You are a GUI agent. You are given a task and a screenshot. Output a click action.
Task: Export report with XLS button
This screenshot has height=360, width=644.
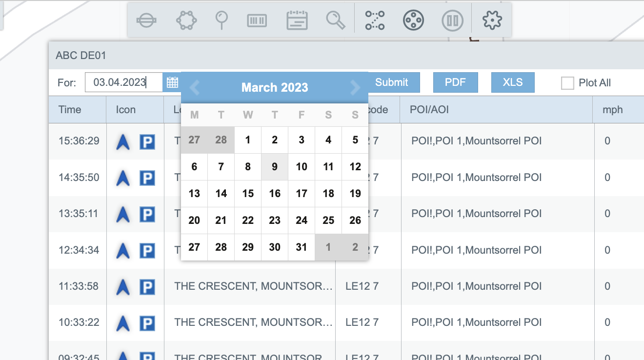[513, 82]
